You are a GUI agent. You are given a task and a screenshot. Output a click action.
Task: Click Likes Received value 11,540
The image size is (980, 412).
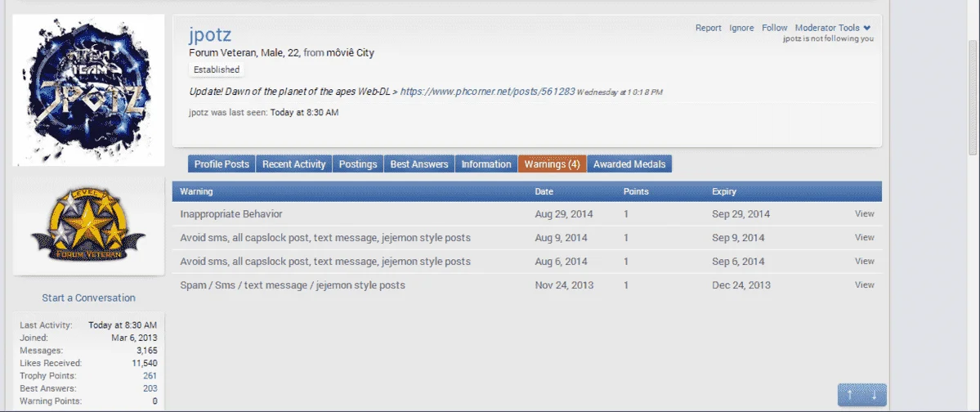(145, 363)
